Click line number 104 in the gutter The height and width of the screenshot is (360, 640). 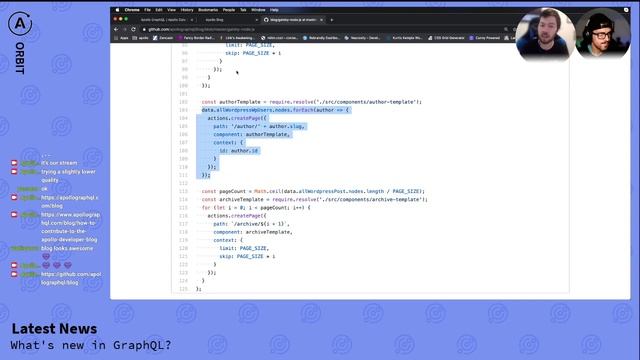183,118
